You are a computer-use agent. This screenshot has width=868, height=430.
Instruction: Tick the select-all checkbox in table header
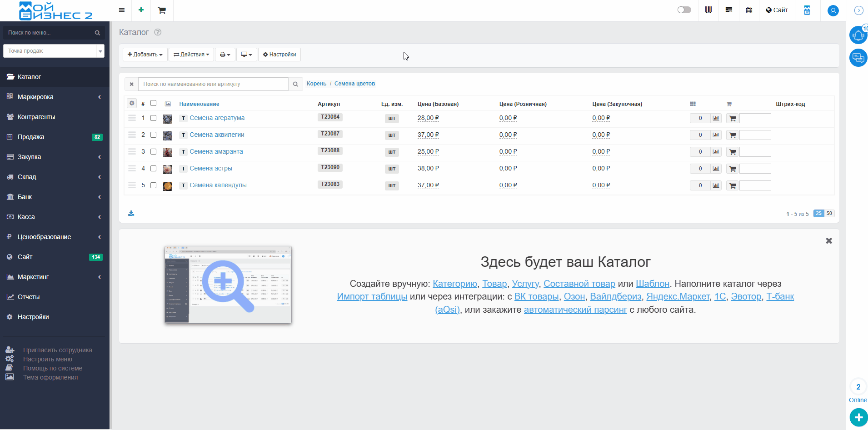pos(154,103)
